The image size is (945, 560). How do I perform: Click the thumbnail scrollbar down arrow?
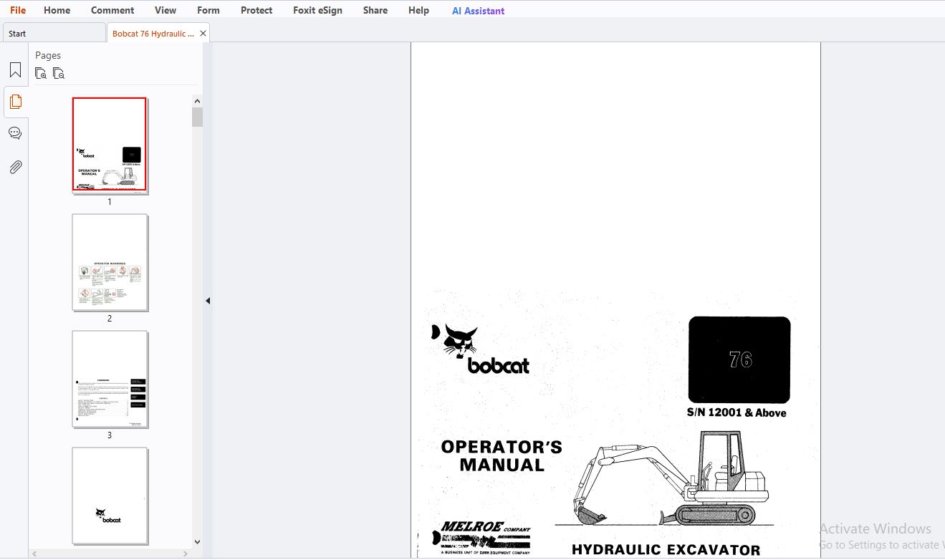197,542
